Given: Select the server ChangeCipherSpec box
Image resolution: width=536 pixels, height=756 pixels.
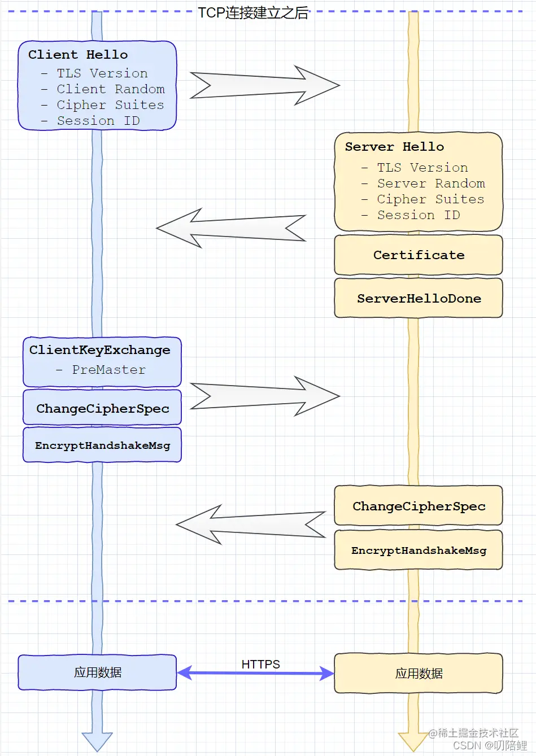Looking at the screenshot, I should click(419, 506).
